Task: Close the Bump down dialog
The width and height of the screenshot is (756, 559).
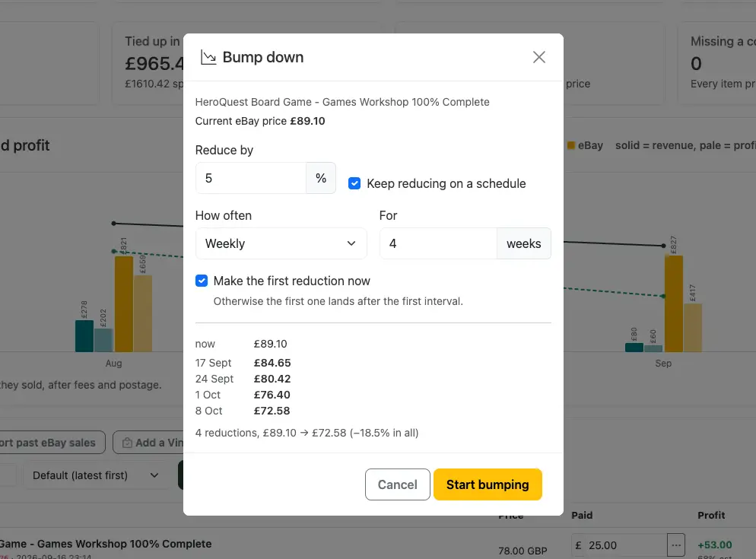Action: pos(539,57)
